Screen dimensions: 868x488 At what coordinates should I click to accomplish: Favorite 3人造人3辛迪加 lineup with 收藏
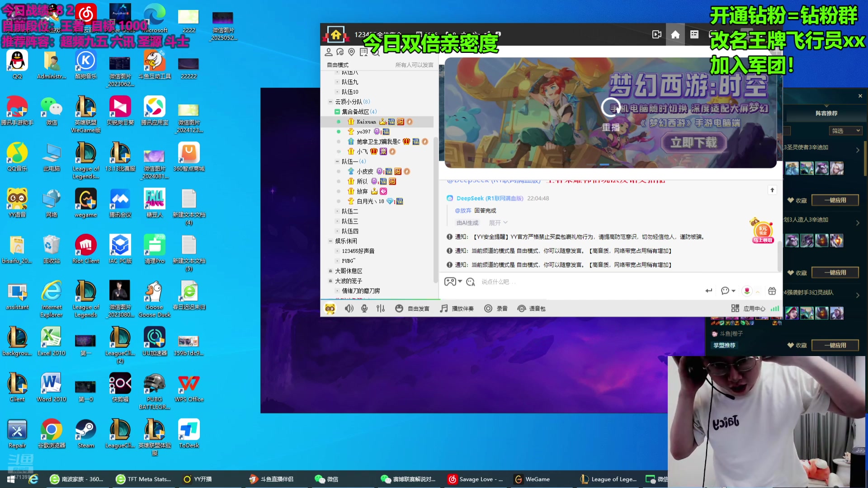[797, 272]
